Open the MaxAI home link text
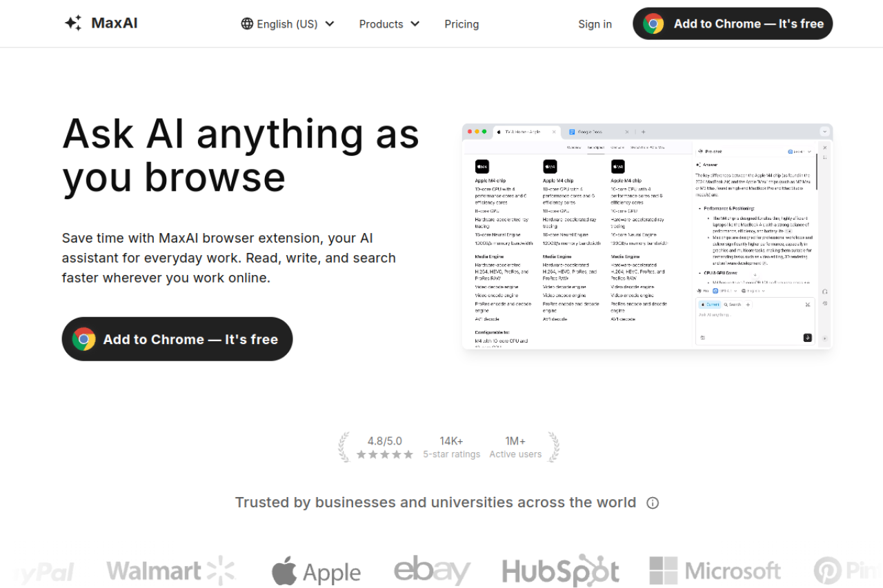Viewport: 883px width, 588px height. (x=115, y=23)
